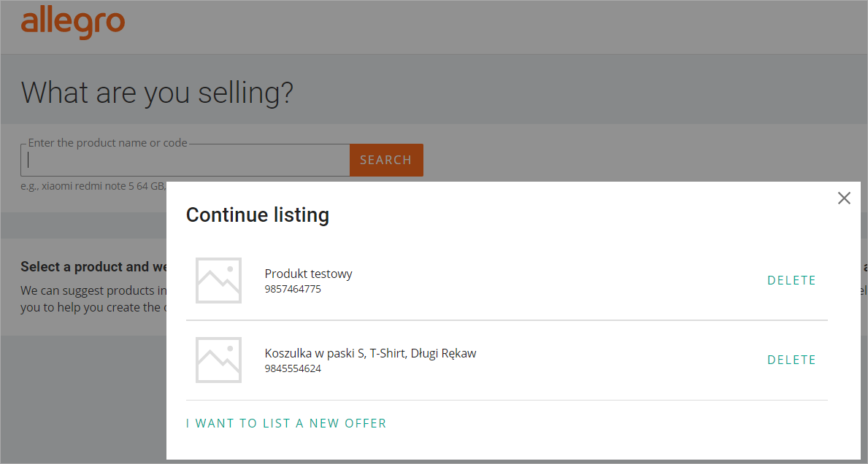The image size is (868, 464).
Task: Click the 'you to help you create' line
Action: point(93,307)
